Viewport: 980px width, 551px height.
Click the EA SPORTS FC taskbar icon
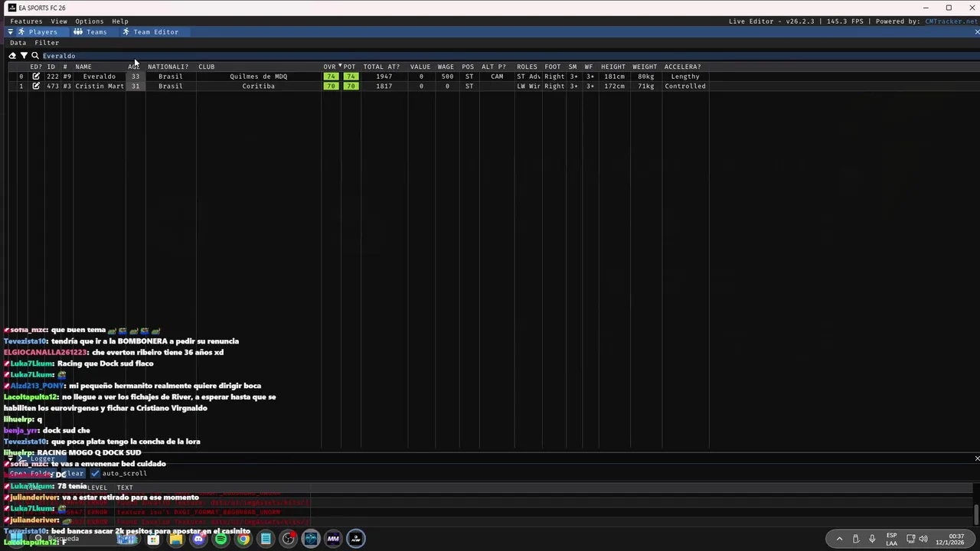(355, 539)
